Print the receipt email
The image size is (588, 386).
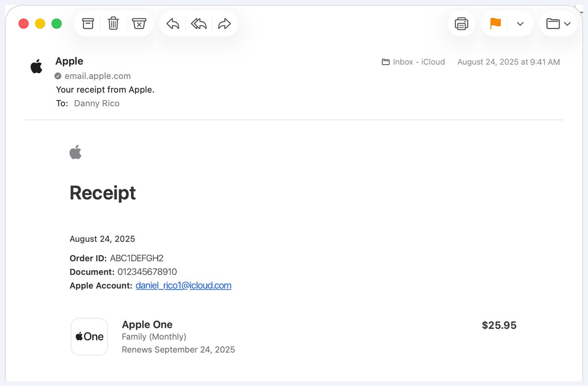pyautogui.click(x=462, y=24)
